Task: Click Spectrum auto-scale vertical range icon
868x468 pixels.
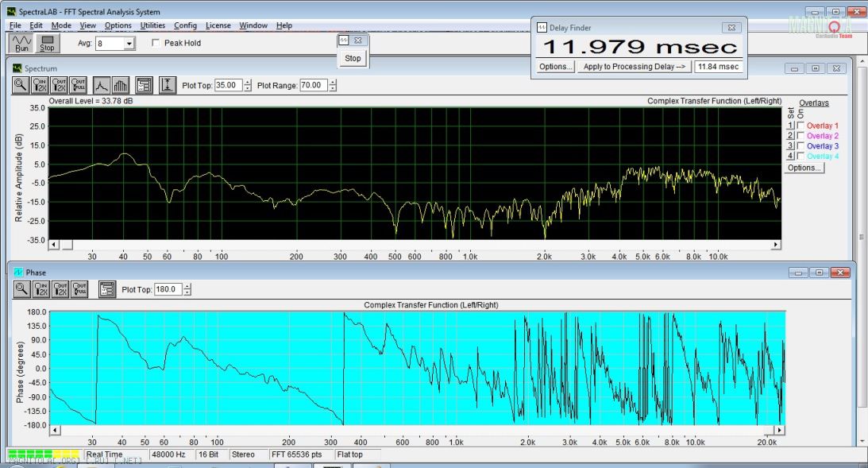Action: (168, 85)
